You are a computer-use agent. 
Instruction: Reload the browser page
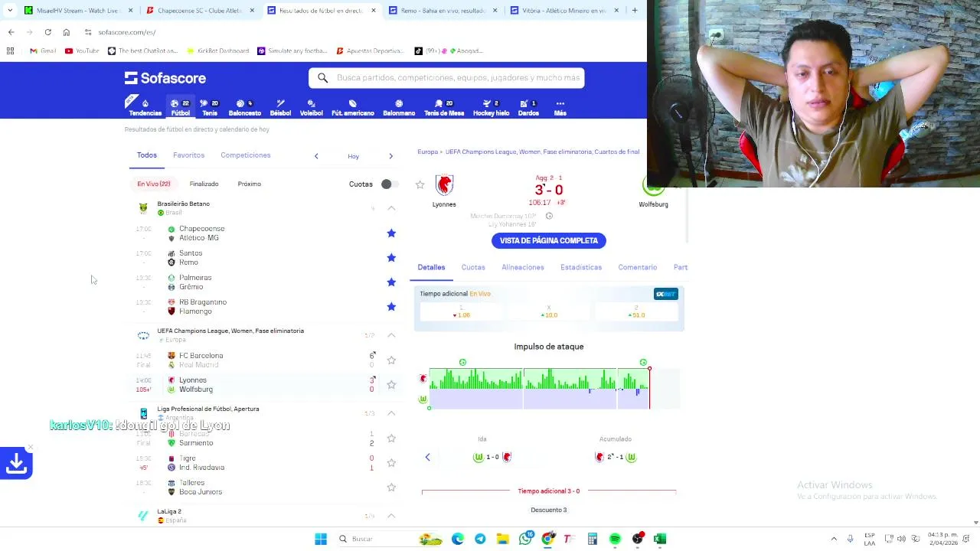(x=47, y=32)
